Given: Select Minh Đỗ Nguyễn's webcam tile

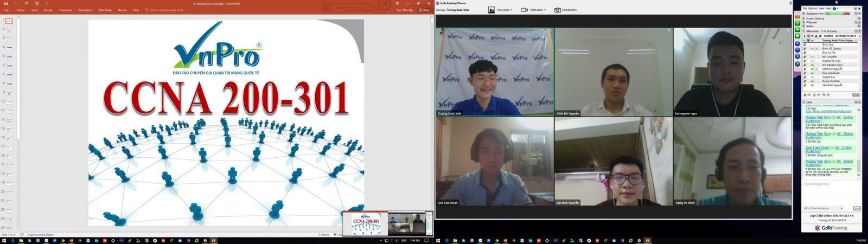Looking at the screenshot, I should click(x=613, y=72).
